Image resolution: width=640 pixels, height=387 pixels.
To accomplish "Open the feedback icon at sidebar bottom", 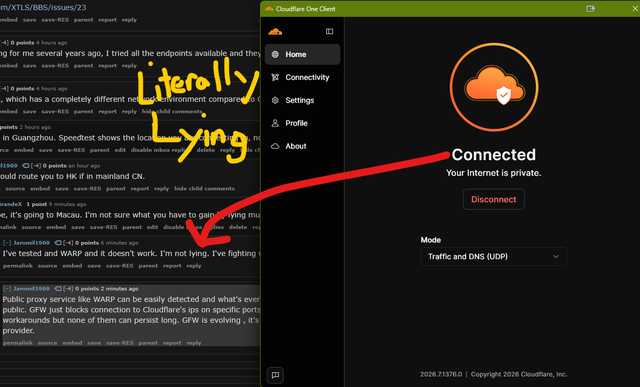I will (275, 375).
